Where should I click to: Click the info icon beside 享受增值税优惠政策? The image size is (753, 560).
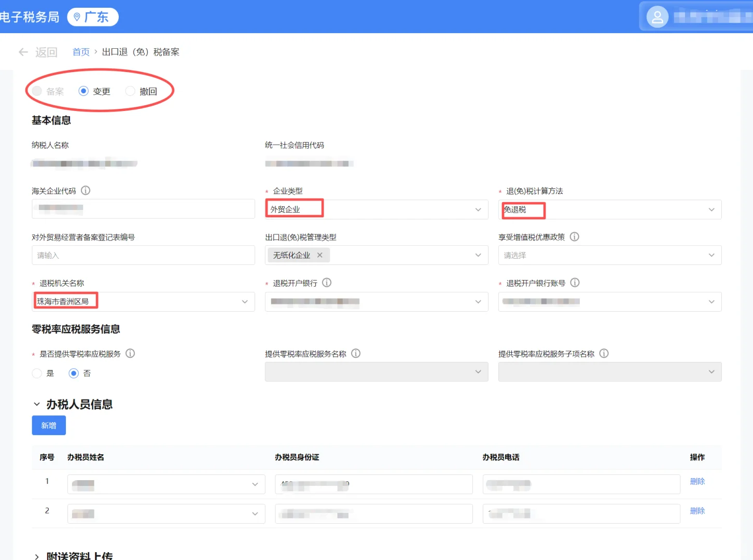point(574,236)
